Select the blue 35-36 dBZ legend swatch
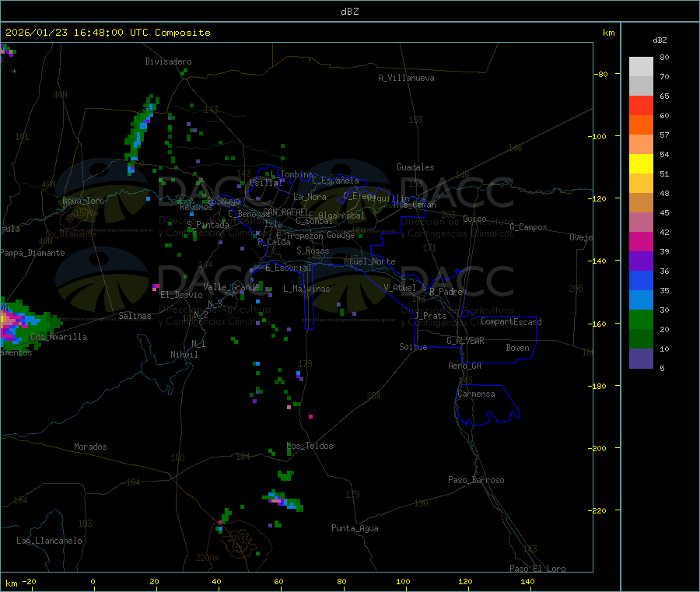The image size is (700, 592). [x=641, y=280]
